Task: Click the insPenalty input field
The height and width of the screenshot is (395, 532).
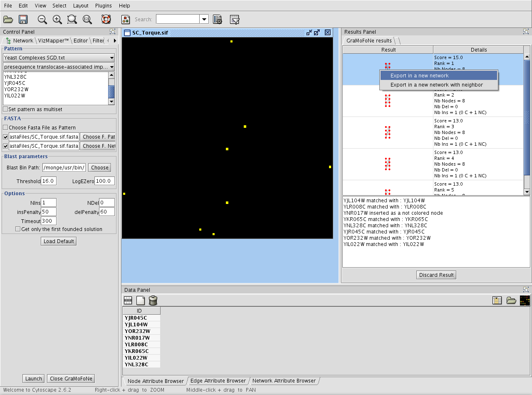Action: pos(49,212)
